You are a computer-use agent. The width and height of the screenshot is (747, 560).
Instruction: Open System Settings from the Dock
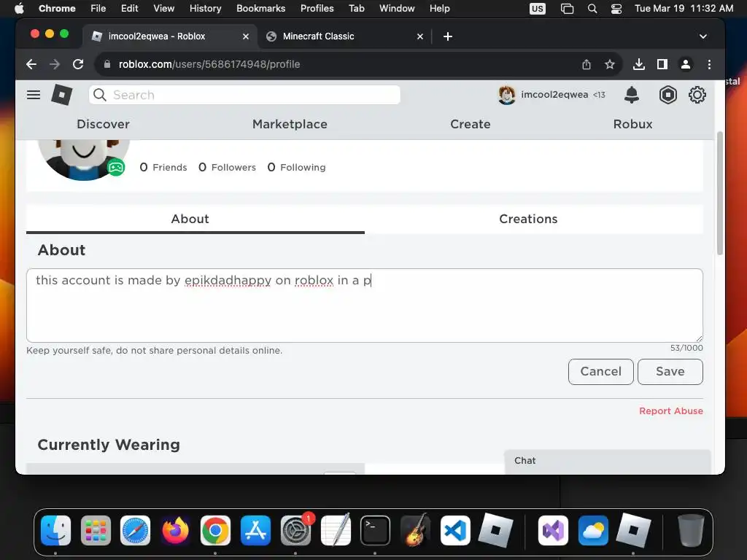pos(295,531)
